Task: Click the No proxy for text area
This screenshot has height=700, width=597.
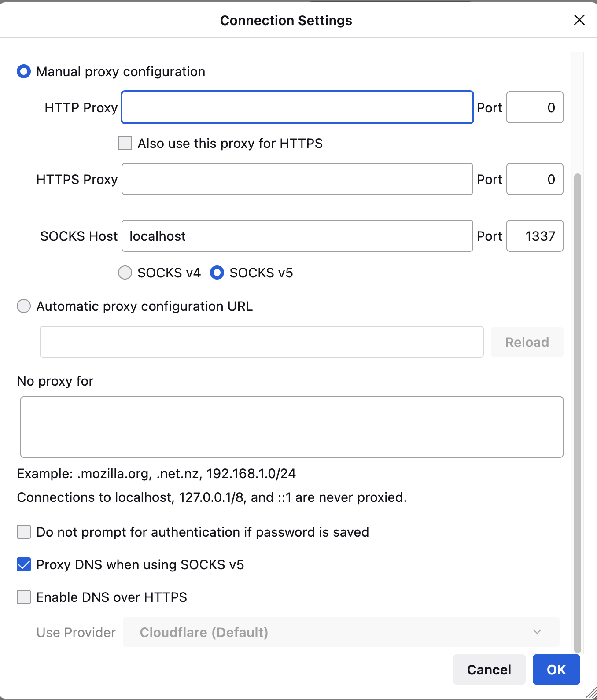Action: tap(291, 427)
